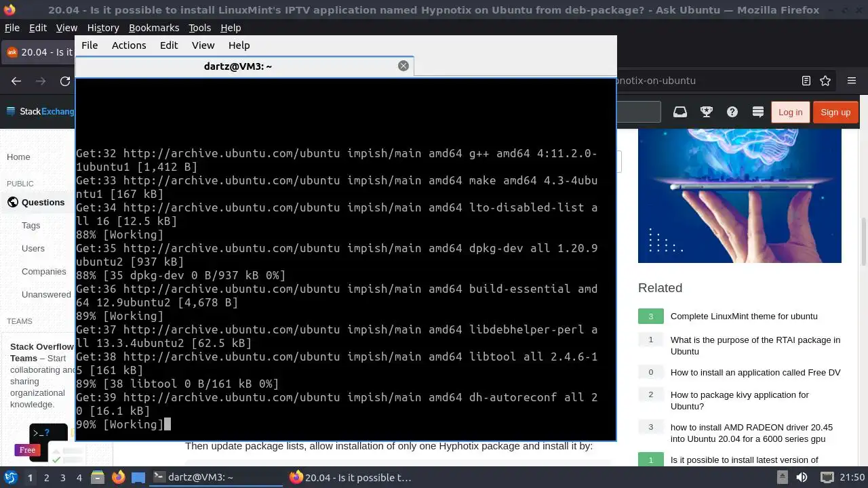Screen dimensions: 868x488
Task: Close the dartz@VM3 terminal tab
Action: click(x=403, y=66)
